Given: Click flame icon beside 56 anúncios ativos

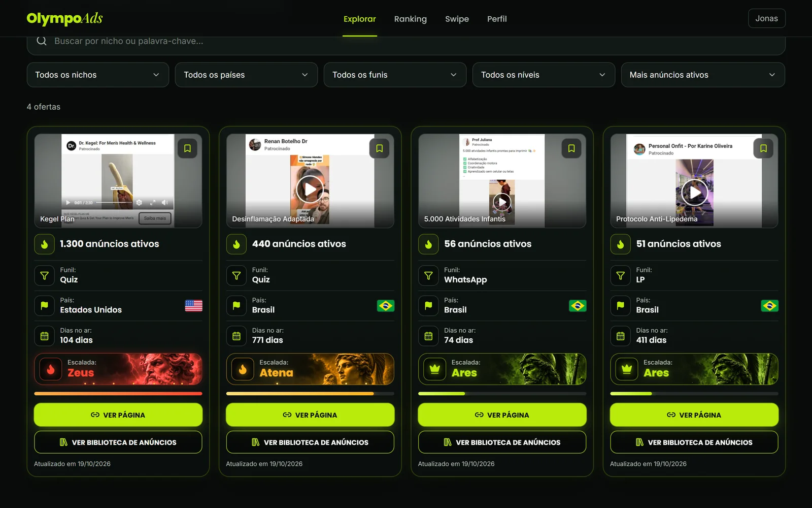Looking at the screenshot, I should pyautogui.click(x=428, y=244).
